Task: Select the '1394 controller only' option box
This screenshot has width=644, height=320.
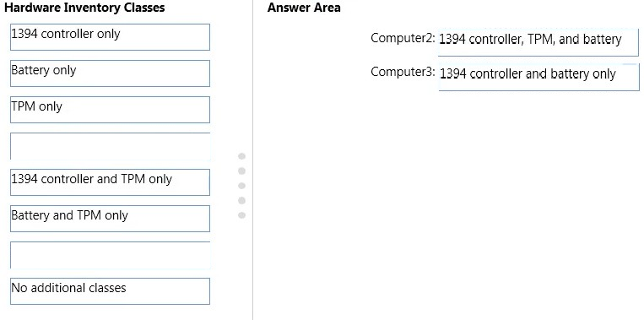Action: click(110, 37)
